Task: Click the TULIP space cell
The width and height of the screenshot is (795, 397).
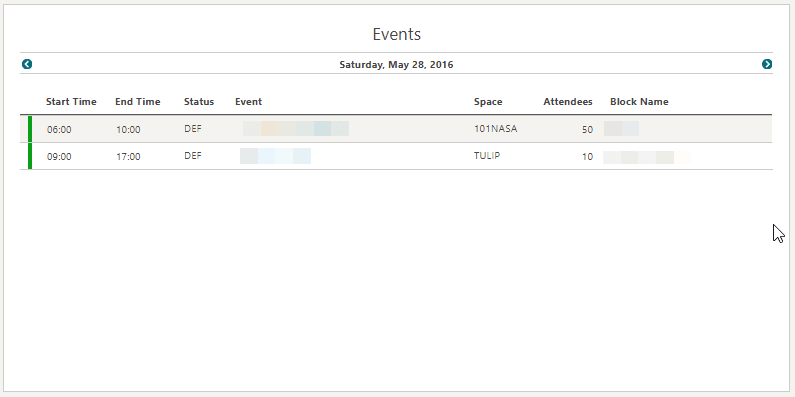Action: (x=487, y=156)
